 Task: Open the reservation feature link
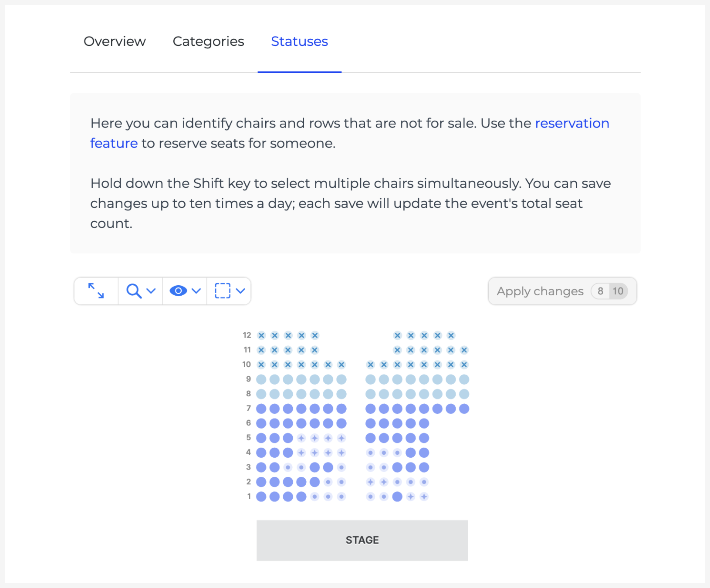click(572, 123)
